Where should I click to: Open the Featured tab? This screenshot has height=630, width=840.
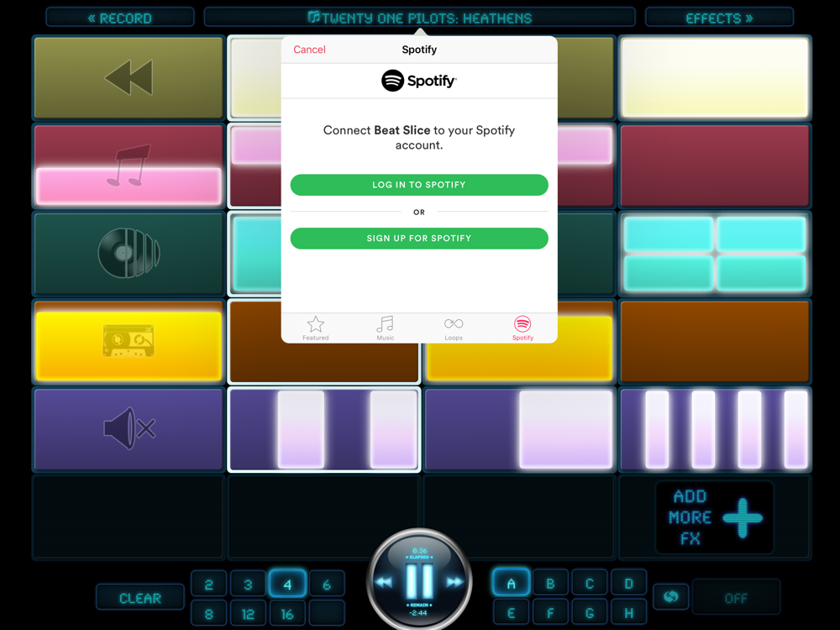point(316,328)
